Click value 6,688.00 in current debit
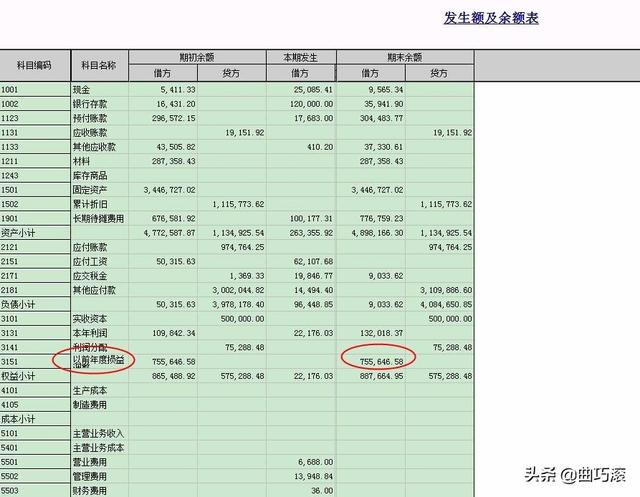The height and width of the screenshot is (497, 640). (x=316, y=462)
